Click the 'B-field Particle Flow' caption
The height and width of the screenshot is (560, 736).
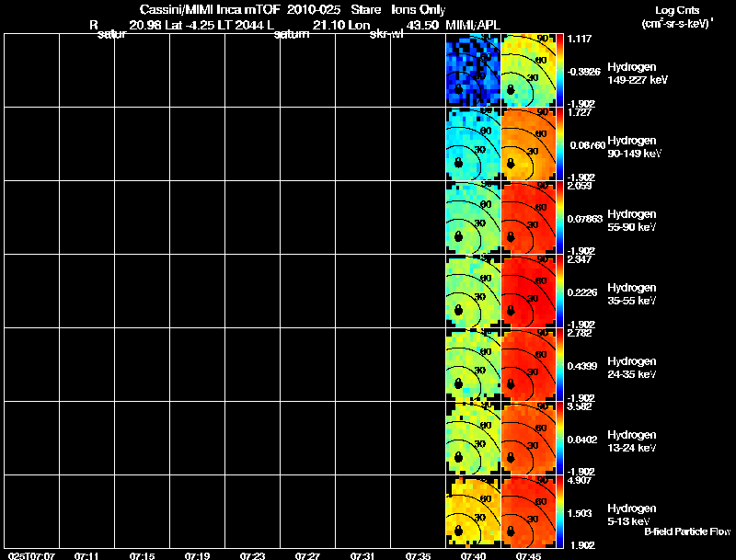[687, 531]
